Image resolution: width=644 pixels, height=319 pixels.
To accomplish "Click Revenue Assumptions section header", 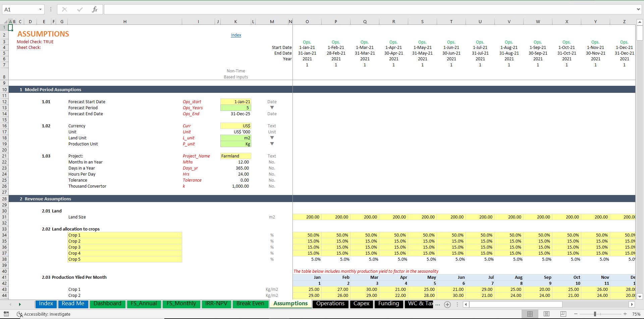I will coord(48,199).
